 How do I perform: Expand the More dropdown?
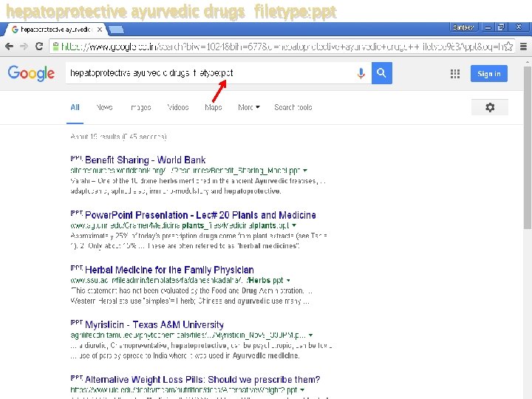point(249,108)
